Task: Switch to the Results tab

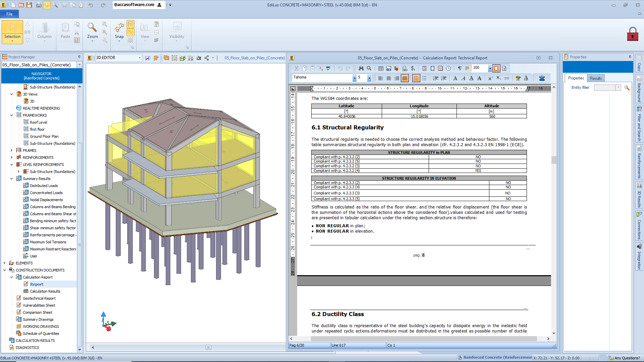Action: [596, 78]
